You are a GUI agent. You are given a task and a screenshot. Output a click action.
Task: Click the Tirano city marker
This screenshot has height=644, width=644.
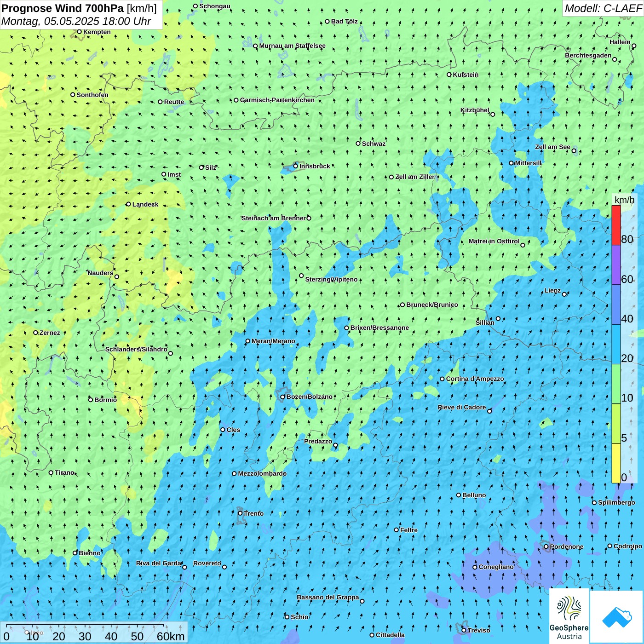(51, 473)
